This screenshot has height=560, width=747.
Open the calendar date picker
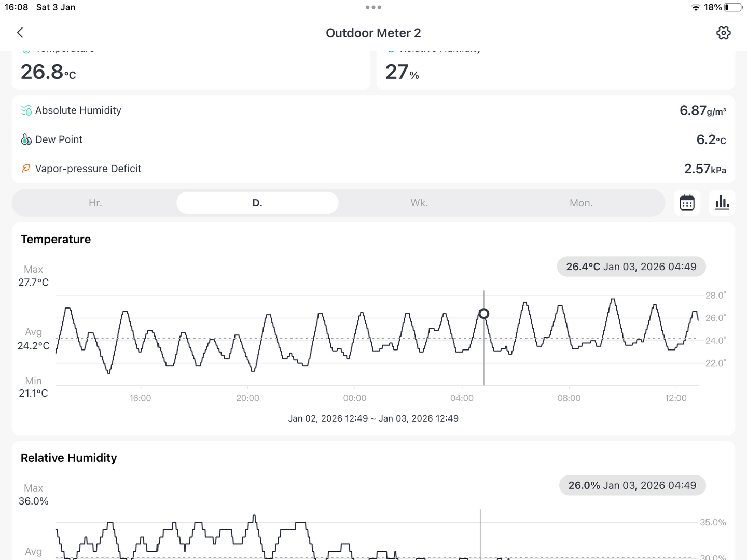coord(687,203)
